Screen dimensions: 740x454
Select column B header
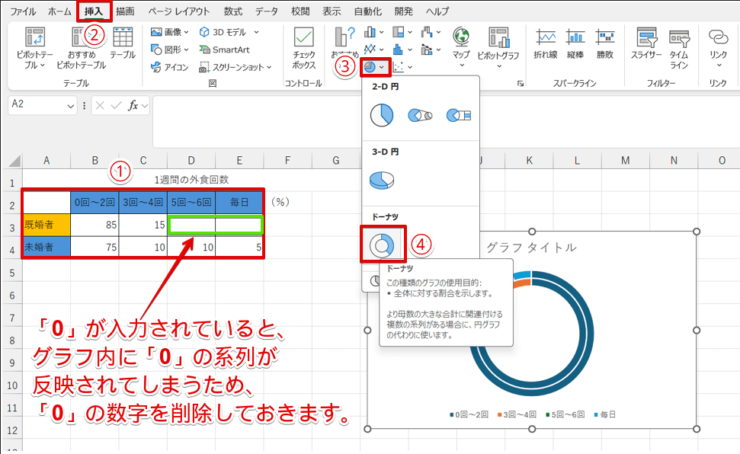pos(95,160)
